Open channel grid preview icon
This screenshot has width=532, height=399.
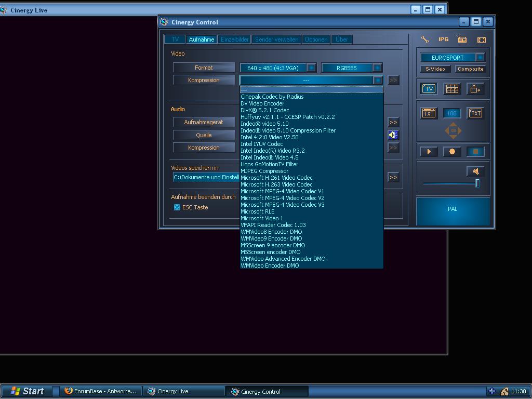[452, 89]
